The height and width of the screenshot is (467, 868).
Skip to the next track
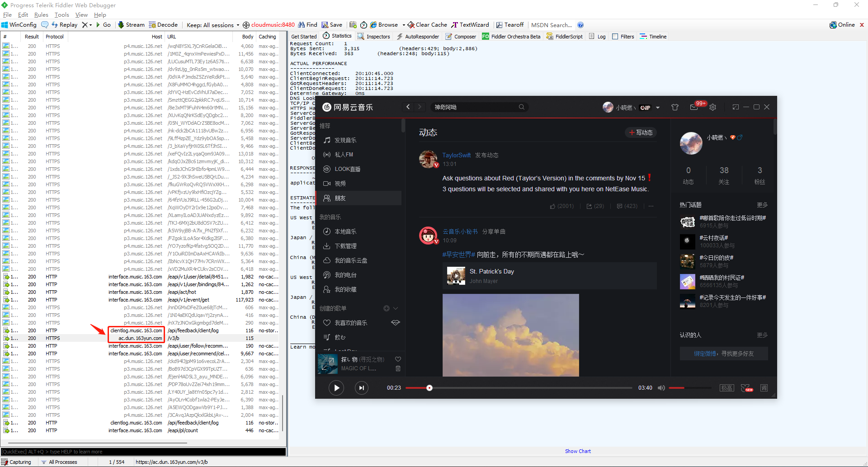pos(362,388)
